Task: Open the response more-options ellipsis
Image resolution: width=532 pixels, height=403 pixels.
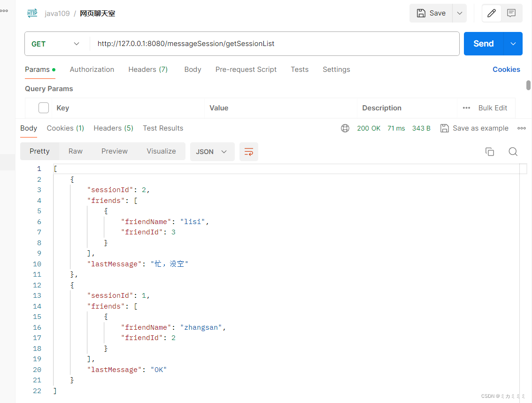Action: [522, 128]
